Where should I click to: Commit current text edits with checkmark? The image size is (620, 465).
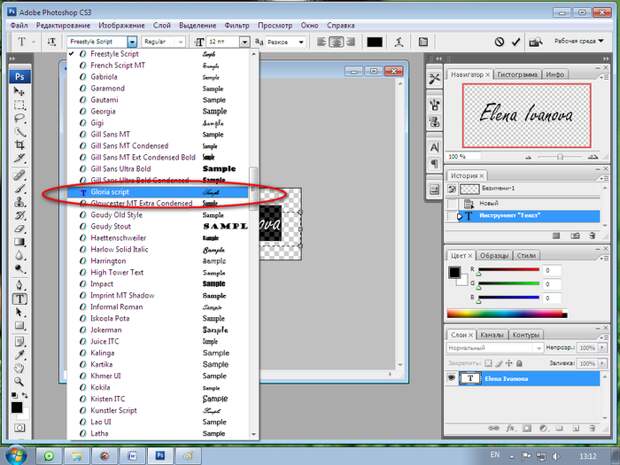pos(516,42)
